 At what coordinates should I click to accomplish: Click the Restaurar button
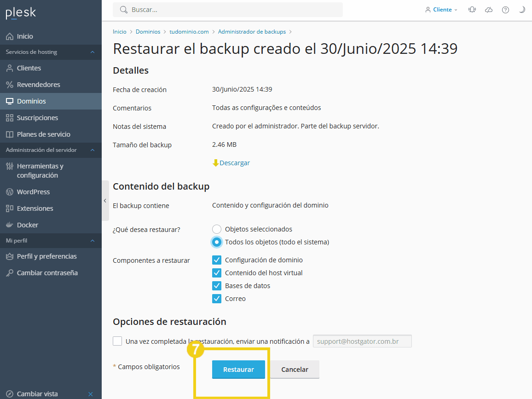(x=238, y=370)
